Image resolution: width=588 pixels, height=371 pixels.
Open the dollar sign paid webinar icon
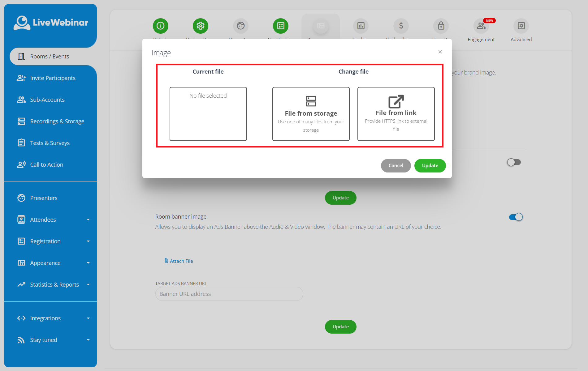pos(401,26)
